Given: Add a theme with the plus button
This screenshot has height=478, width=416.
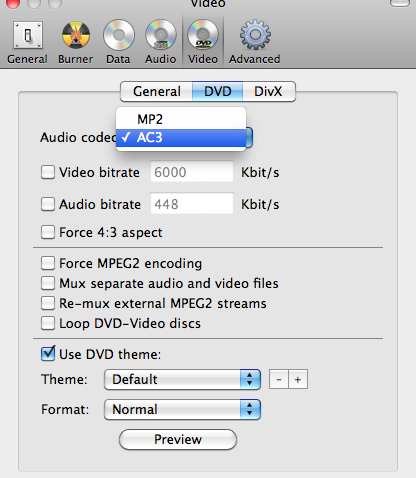Looking at the screenshot, I should (298, 379).
